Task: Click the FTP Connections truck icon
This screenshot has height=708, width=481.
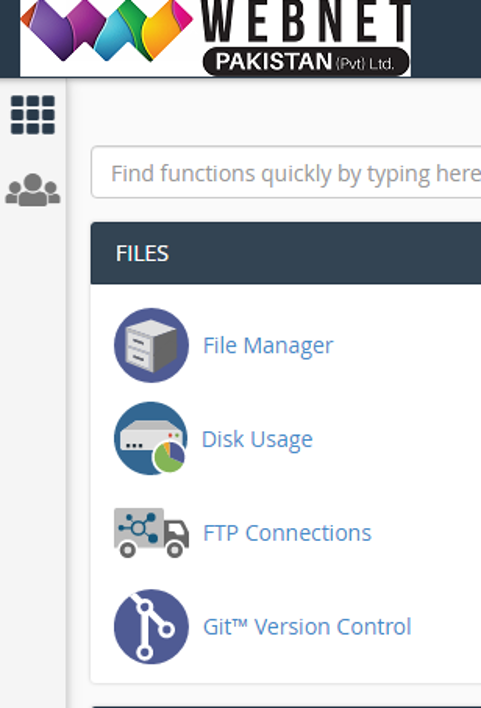Action: (151, 533)
